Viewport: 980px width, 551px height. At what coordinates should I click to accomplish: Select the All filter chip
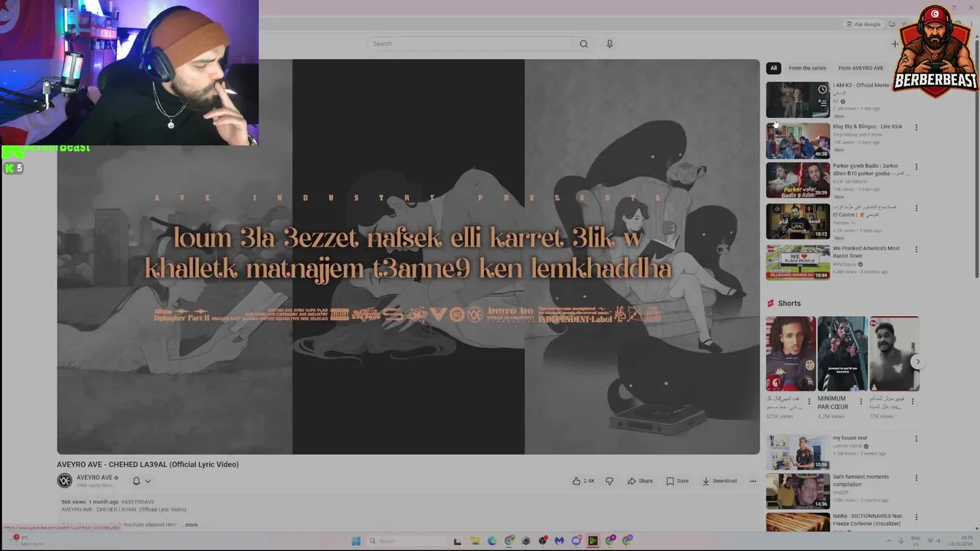(773, 68)
